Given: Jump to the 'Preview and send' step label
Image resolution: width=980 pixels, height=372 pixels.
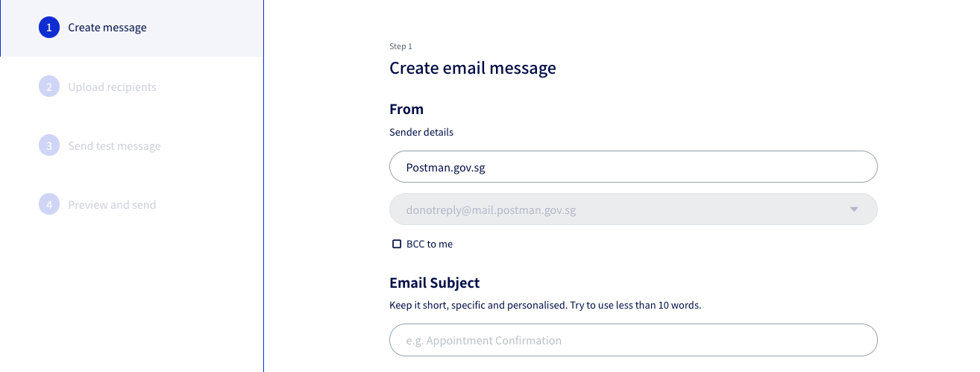Looking at the screenshot, I should (112, 205).
